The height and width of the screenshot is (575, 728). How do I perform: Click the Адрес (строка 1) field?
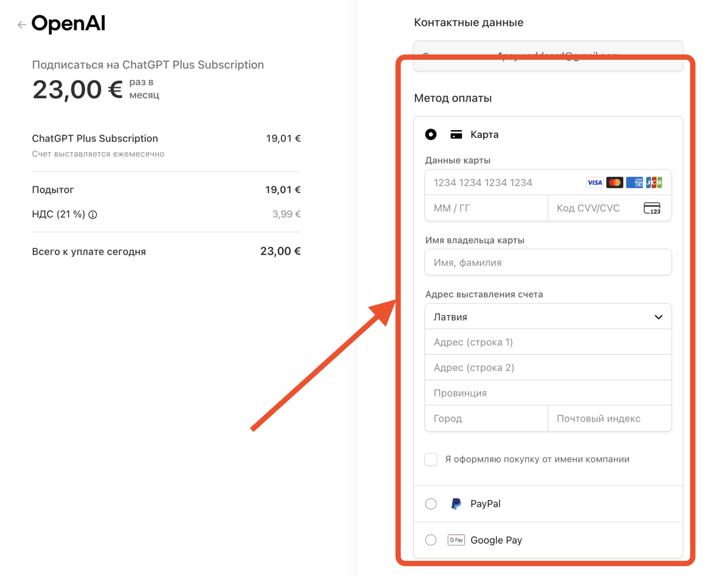548,342
